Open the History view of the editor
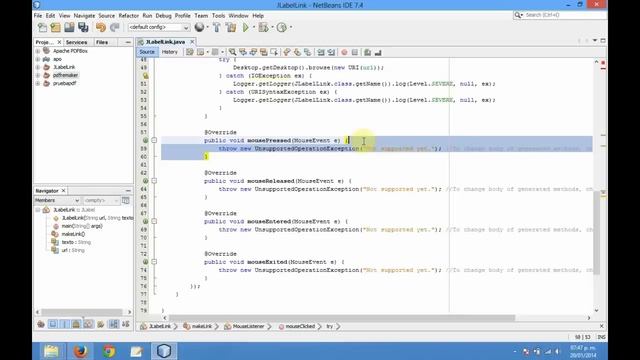Image resolution: width=640 pixels, height=360 pixels. coord(169,52)
